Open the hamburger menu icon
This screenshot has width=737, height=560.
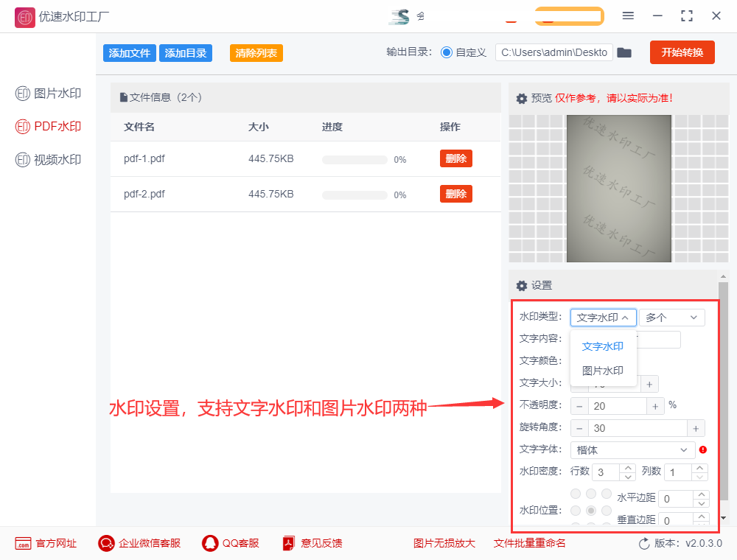(x=628, y=15)
